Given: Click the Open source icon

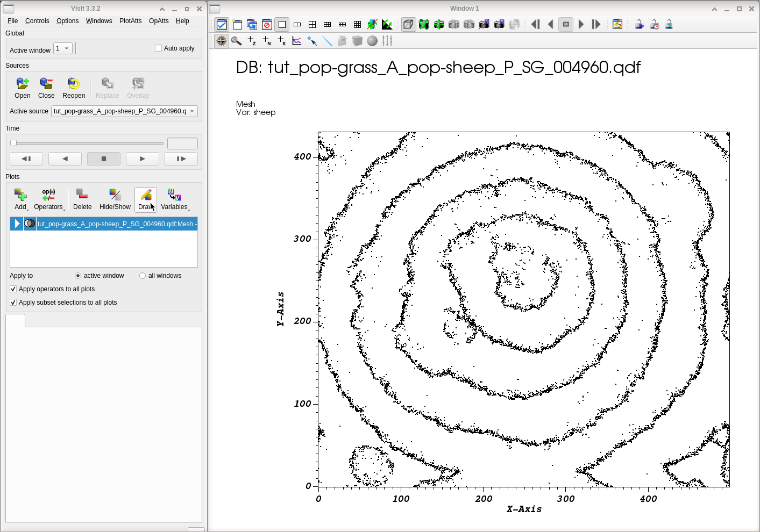Looking at the screenshot, I should [22, 84].
